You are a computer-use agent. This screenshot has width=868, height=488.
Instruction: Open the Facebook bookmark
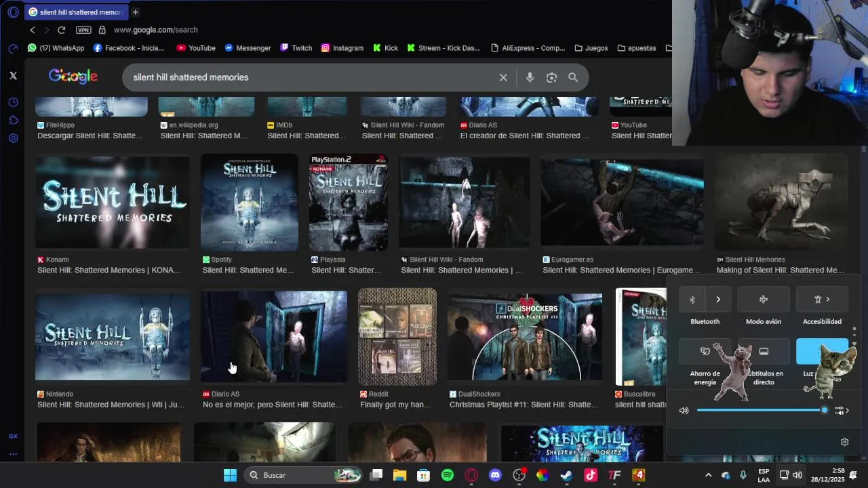(129, 48)
